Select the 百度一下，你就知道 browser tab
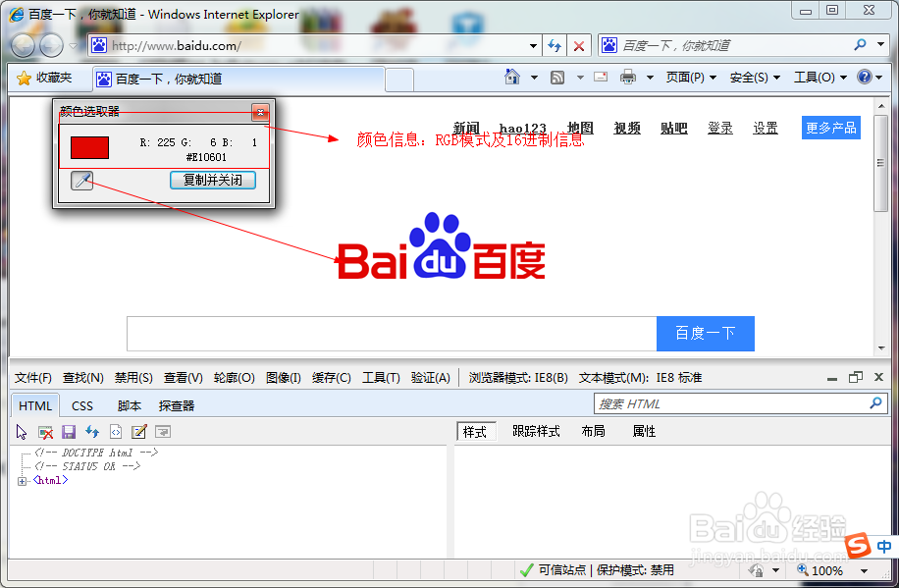The height and width of the screenshot is (588, 899). coord(238,80)
